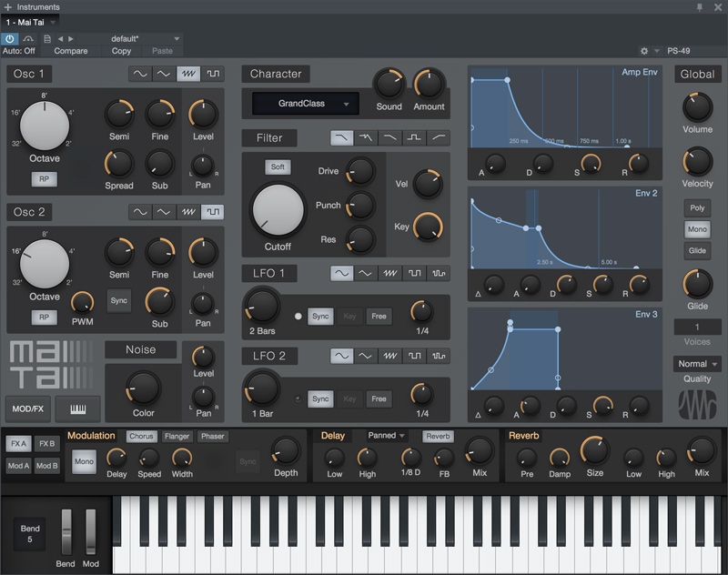Switch to the FX B tab

[47, 444]
